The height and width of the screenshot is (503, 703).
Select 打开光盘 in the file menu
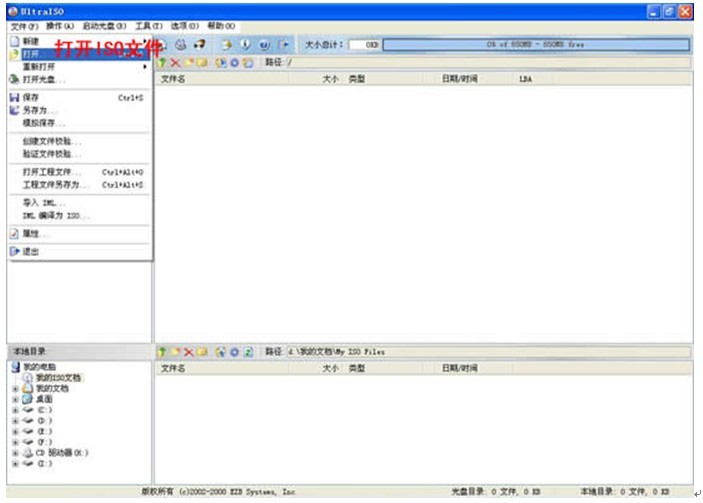[79, 79]
